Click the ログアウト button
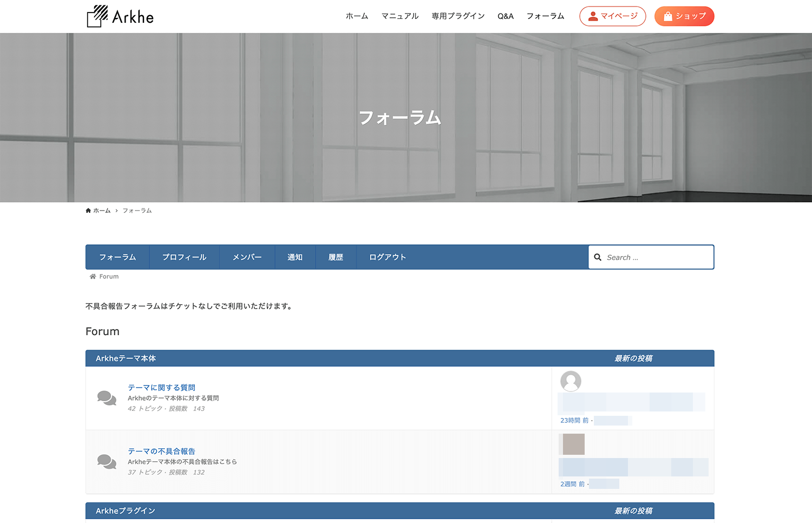Image resolution: width=812 pixels, height=523 pixels. (387, 257)
